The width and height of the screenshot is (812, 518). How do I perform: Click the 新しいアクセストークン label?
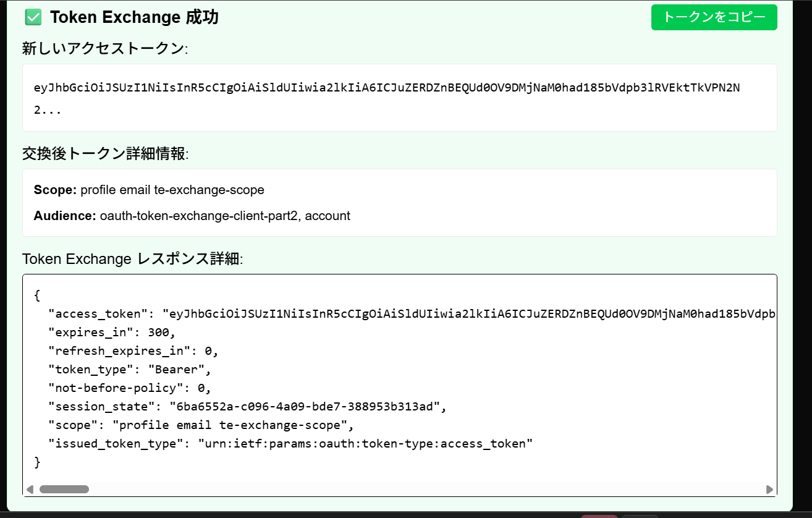click(104, 48)
